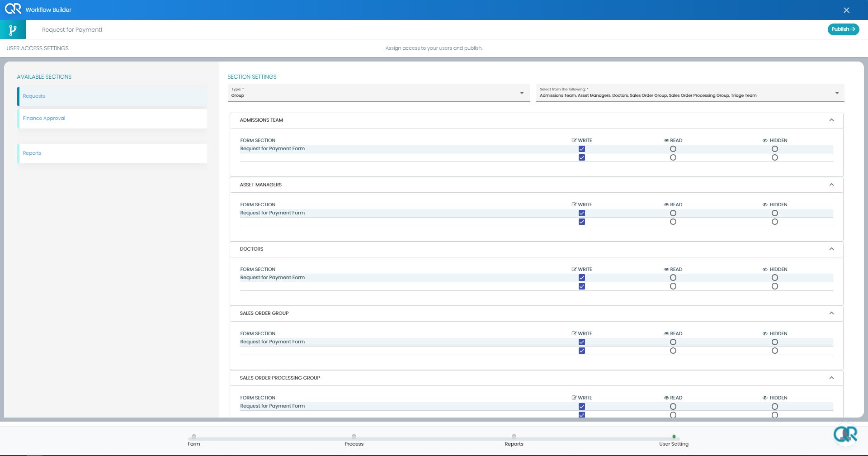Image resolution: width=868 pixels, height=456 pixels.
Task: Click the DOCTORS header text
Action: [x=251, y=249]
